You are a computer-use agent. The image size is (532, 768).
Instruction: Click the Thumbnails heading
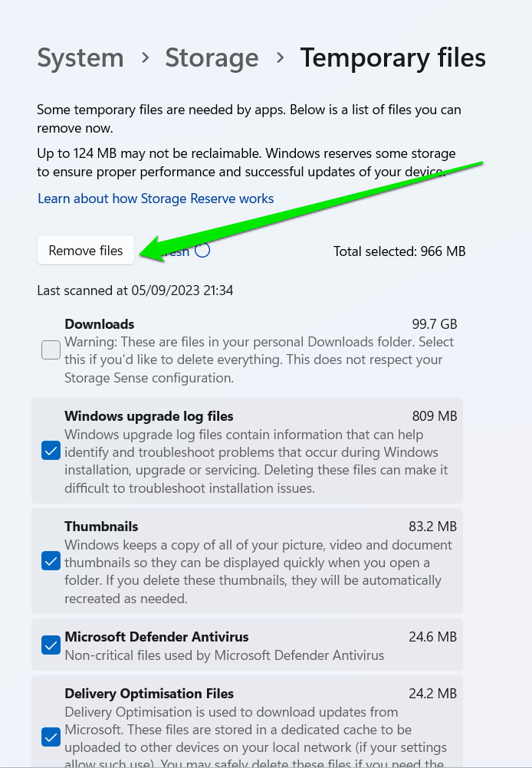point(101,527)
